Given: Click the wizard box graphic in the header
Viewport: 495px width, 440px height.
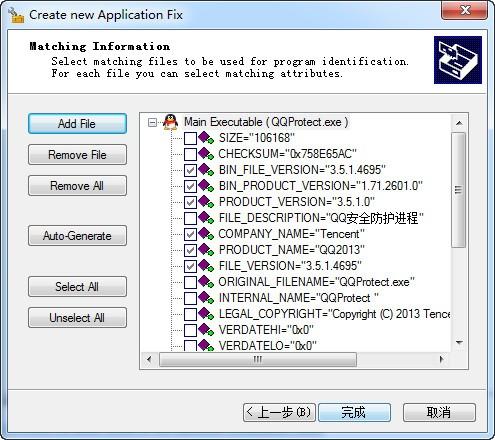Looking at the screenshot, I should click(x=458, y=60).
